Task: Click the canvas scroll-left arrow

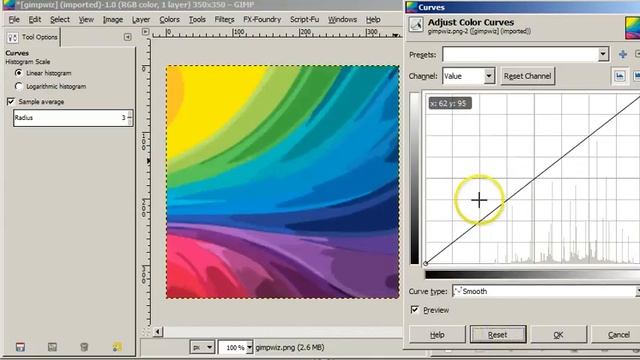Action: [x=158, y=332]
